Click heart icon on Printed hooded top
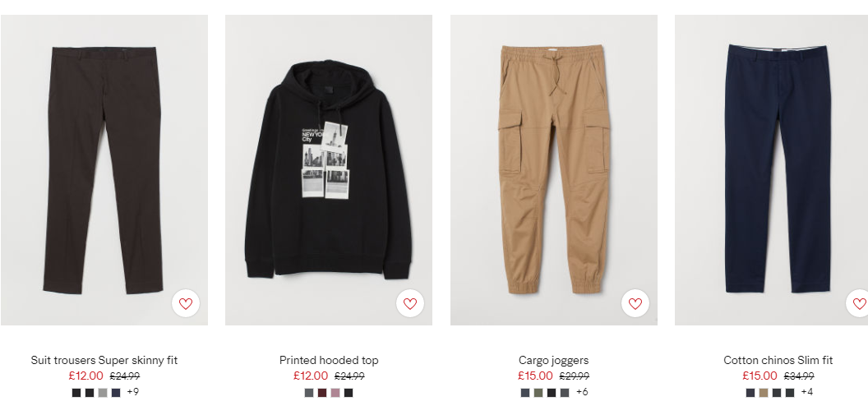This screenshot has width=868, height=415. pos(410,303)
